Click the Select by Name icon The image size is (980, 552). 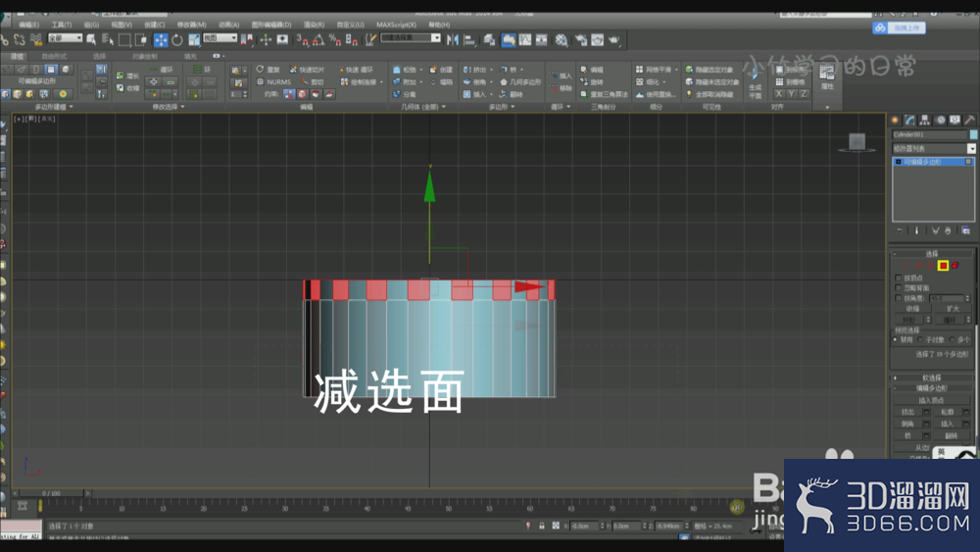pyautogui.click(x=108, y=40)
